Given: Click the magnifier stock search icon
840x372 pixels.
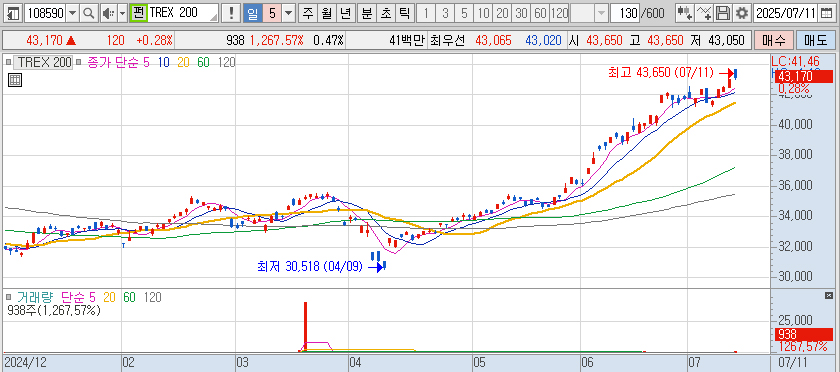Looking at the screenshot, I should pos(89,13).
